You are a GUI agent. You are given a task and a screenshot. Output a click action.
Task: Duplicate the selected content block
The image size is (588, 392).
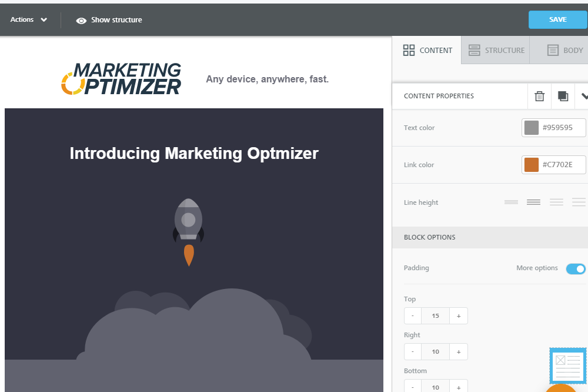tap(563, 96)
